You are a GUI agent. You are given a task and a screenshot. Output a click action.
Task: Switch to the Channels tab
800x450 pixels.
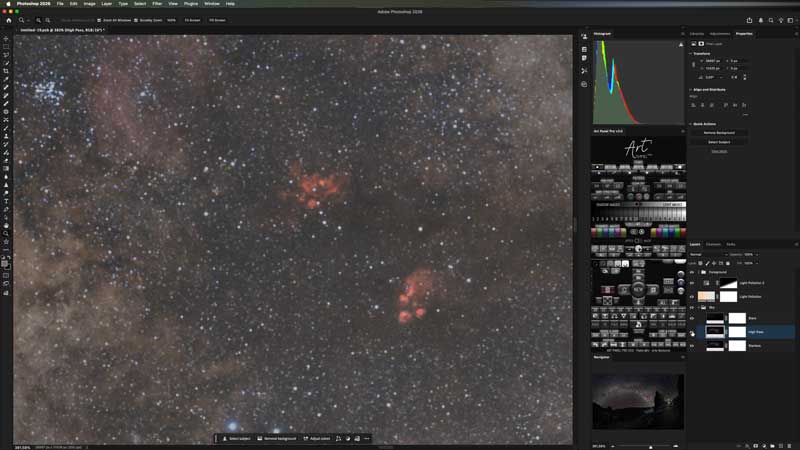[713, 244]
